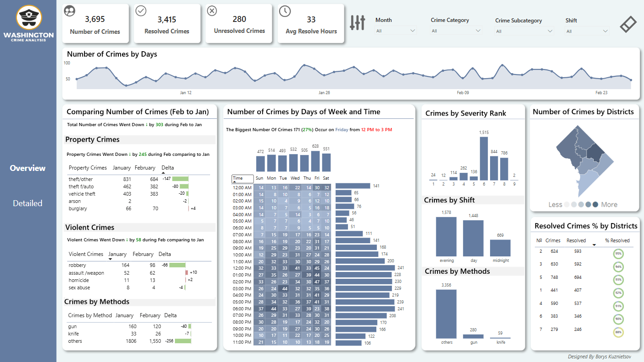The image size is (644, 362).
Task: Click the 88% resolved donut for district 7
Action: [x=619, y=332]
